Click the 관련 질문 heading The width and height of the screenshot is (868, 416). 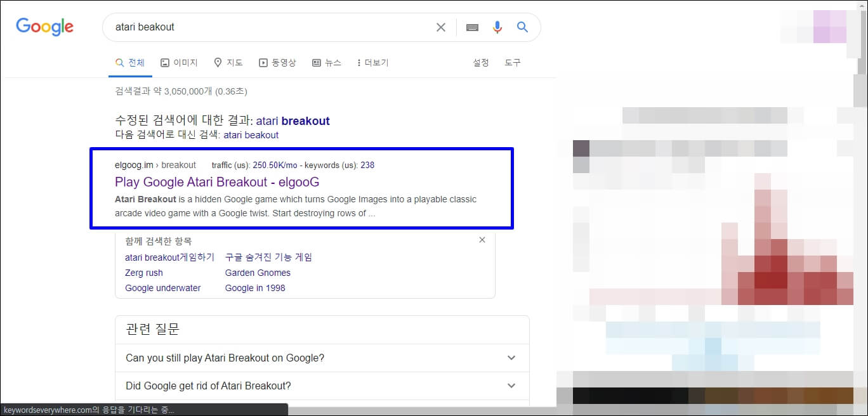152,329
